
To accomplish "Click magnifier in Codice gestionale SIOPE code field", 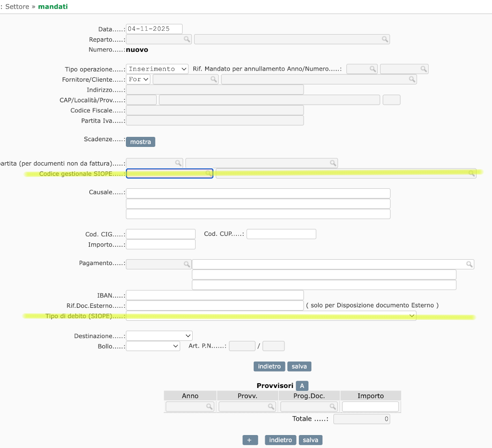I will point(209,173).
